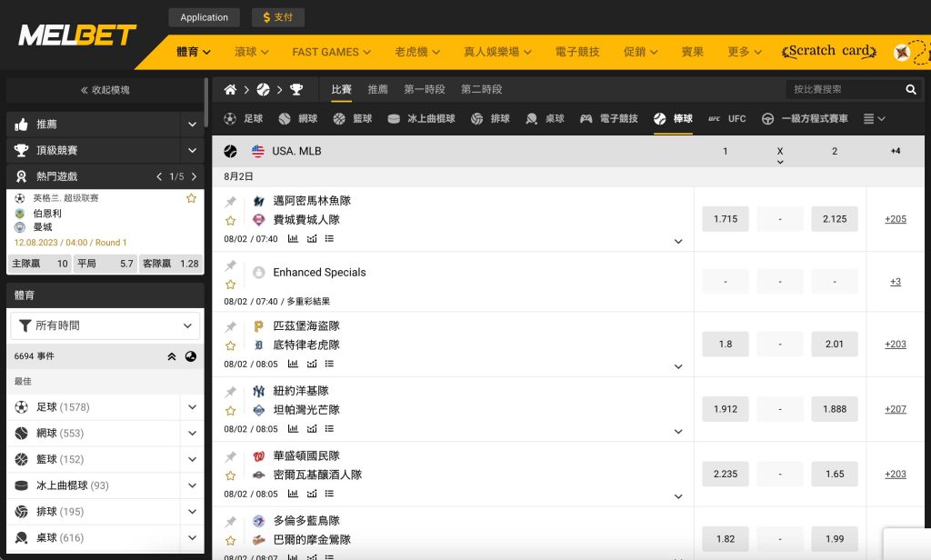The image size is (931, 560).
Task: Go to home breadcrumb icon
Action: click(230, 90)
